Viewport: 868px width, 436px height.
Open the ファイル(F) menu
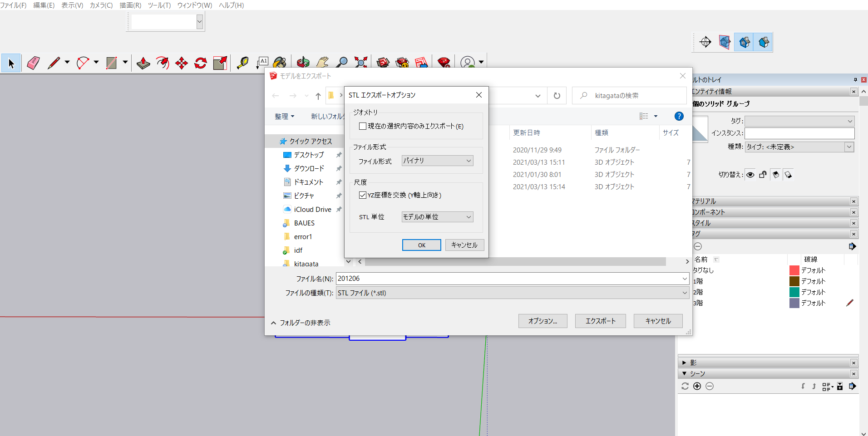pyautogui.click(x=13, y=5)
